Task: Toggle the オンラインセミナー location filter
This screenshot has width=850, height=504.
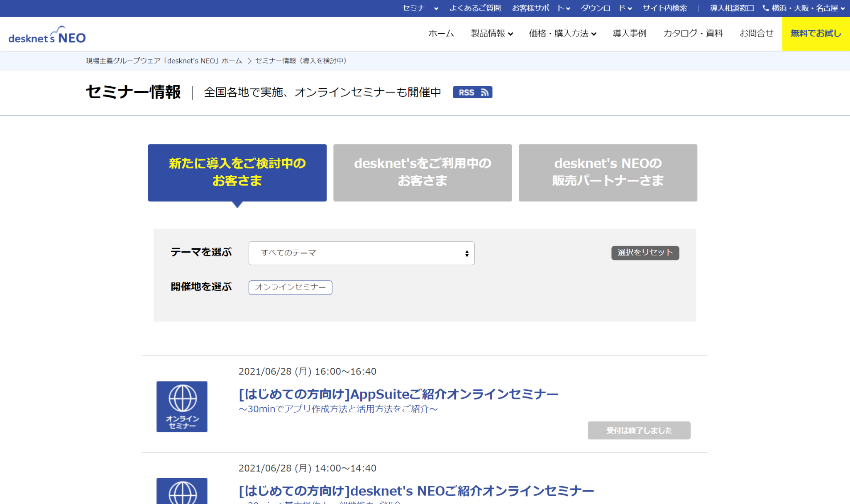Action: pos(290,287)
